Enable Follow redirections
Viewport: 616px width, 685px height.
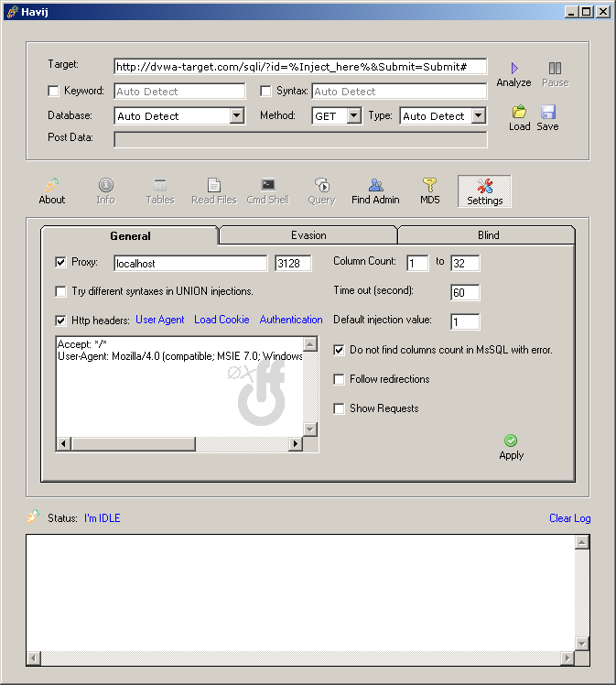point(339,379)
